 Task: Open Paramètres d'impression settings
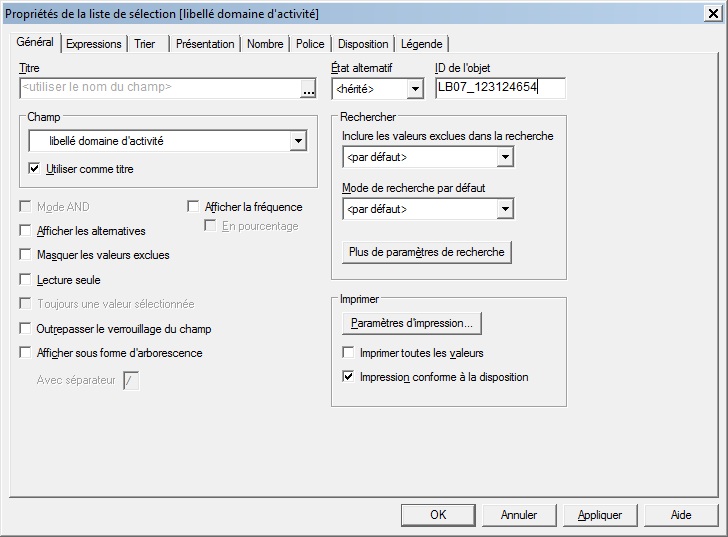412,323
